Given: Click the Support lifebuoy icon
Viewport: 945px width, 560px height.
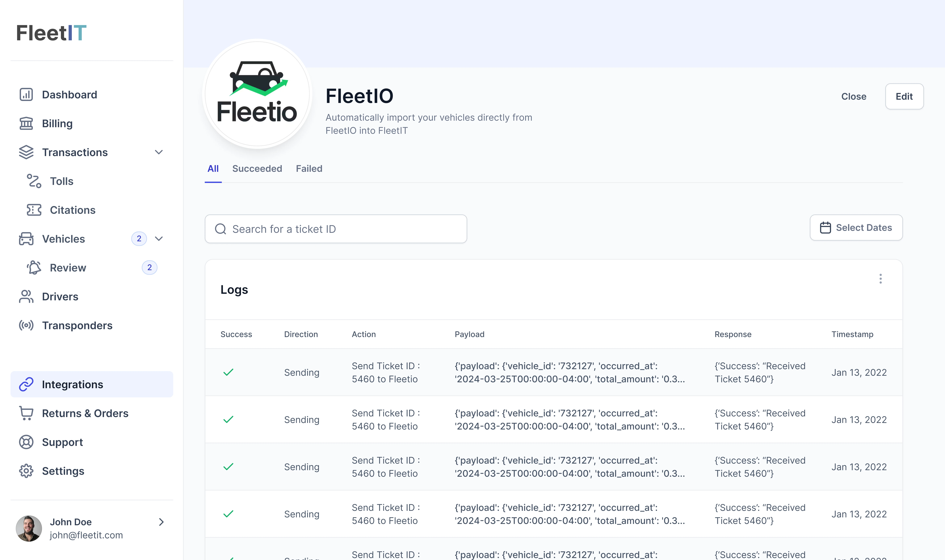Looking at the screenshot, I should tap(26, 442).
